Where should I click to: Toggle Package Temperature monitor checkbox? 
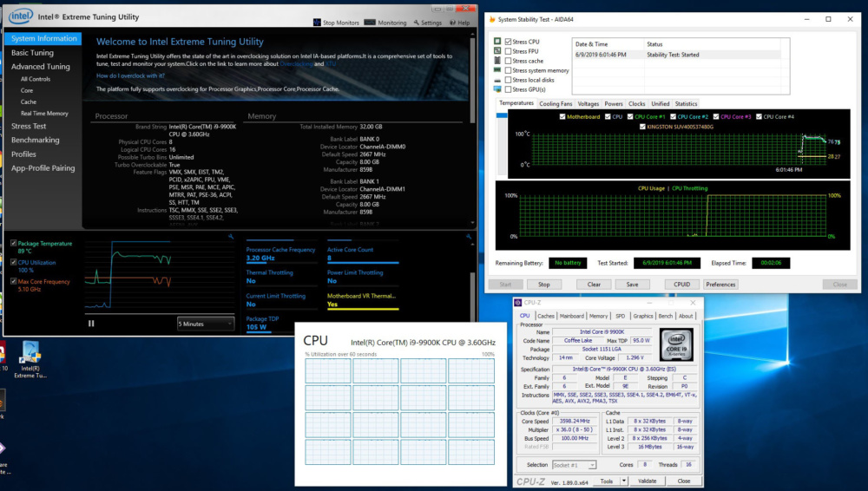13,243
